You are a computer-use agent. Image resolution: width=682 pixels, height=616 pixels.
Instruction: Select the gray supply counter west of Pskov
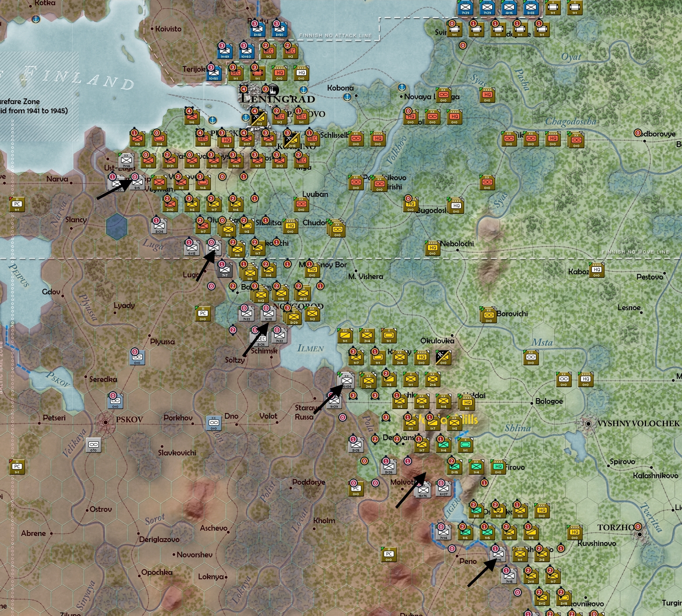[93, 445]
